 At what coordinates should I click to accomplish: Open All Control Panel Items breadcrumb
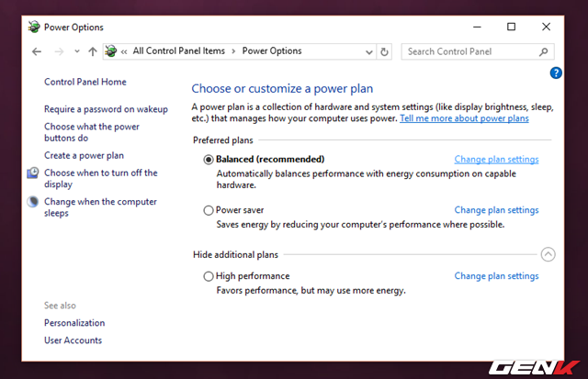179,51
